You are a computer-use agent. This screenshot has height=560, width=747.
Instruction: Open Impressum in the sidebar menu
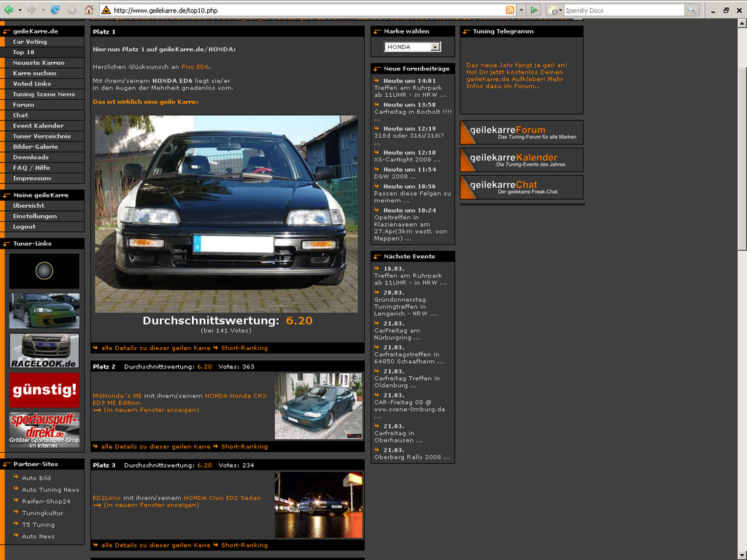[31, 178]
